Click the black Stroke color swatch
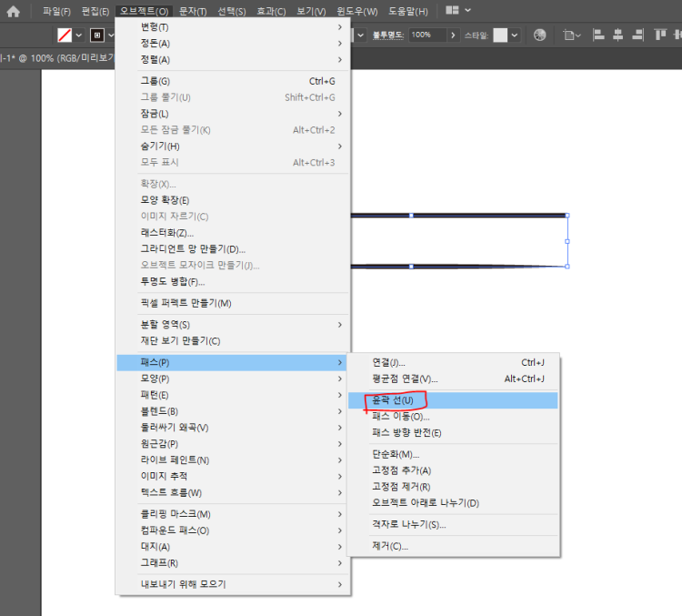Screen dimensions: 682x616 pos(96,35)
